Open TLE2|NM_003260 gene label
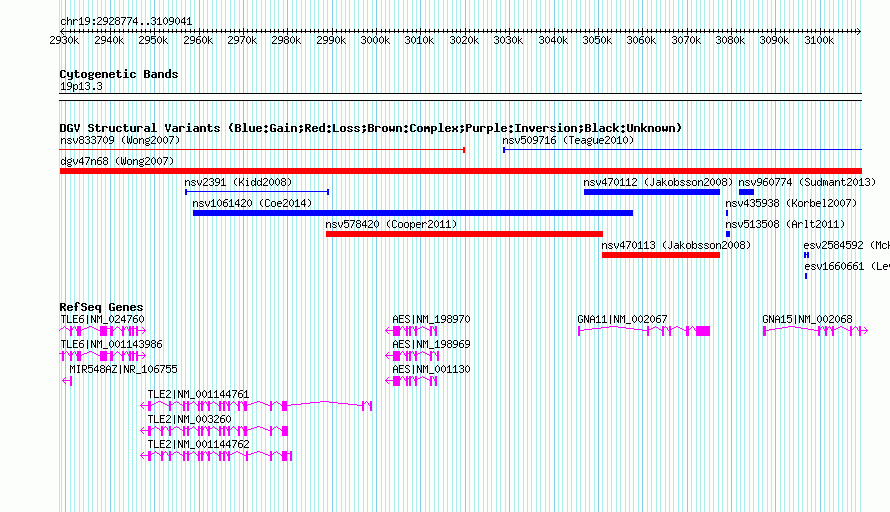 click(189, 419)
